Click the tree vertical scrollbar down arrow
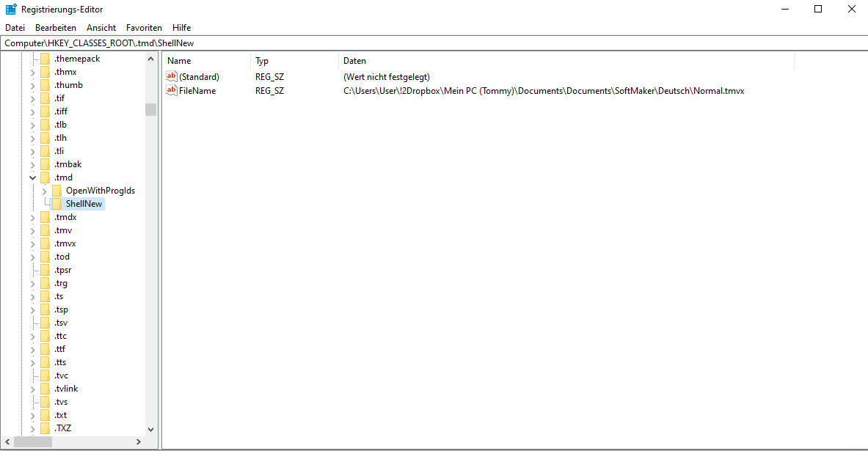The image size is (868, 451). 150,429
